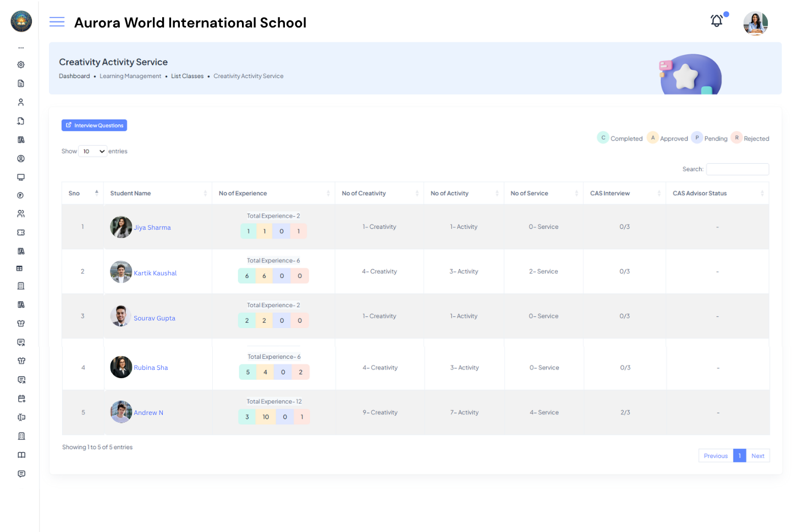This screenshot has width=792, height=532.
Task: Click the file import icon in sidebar
Action: (x=21, y=121)
